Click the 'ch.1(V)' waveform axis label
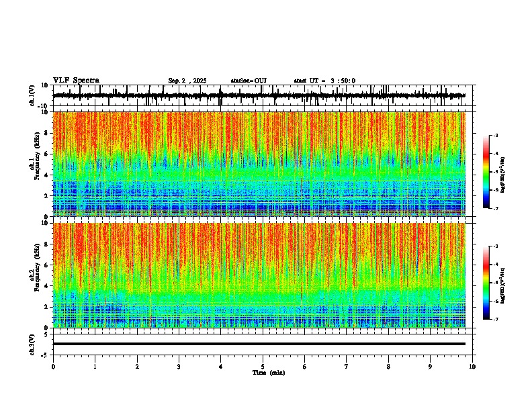532x411 pixels. (x=32, y=95)
